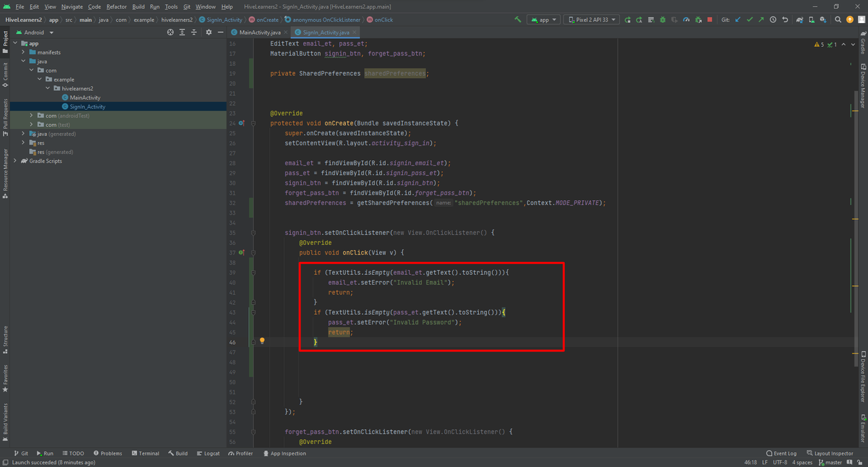The width and height of the screenshot is (868, 467).
Task: Open the SDK Manager toolbar icon
Action: 823,20
